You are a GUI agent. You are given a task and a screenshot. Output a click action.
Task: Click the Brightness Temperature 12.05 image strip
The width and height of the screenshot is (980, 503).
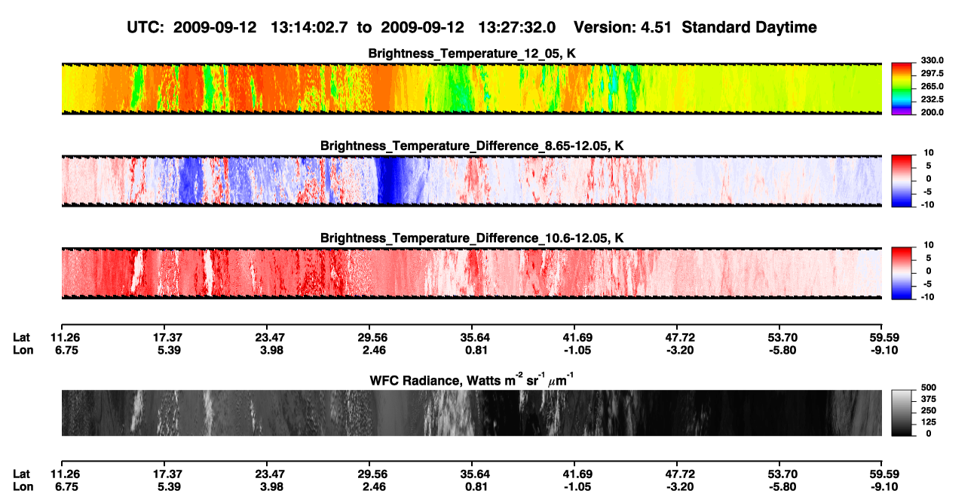[472, 88]
